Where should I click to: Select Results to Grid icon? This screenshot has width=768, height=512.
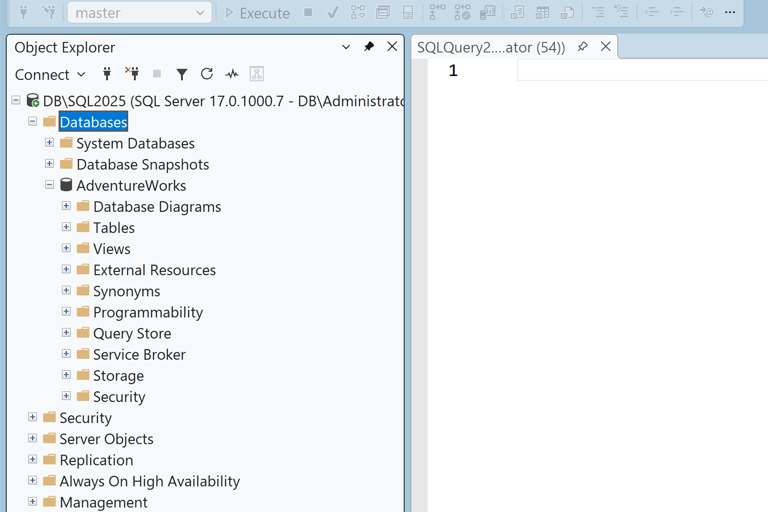point(542,12)
